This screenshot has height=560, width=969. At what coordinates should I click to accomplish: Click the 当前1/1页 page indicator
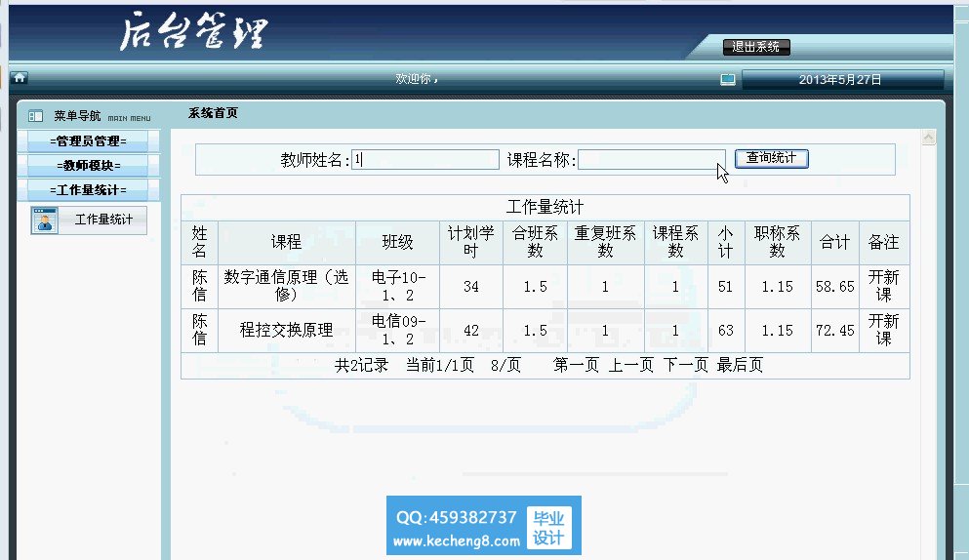click(x=439, y=365)
